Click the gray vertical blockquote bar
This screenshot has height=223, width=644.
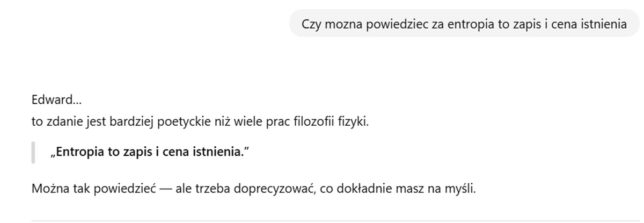point(33,152)
